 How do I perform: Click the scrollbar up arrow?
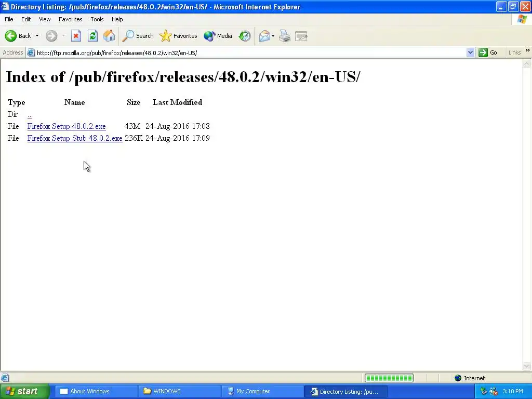527,64
